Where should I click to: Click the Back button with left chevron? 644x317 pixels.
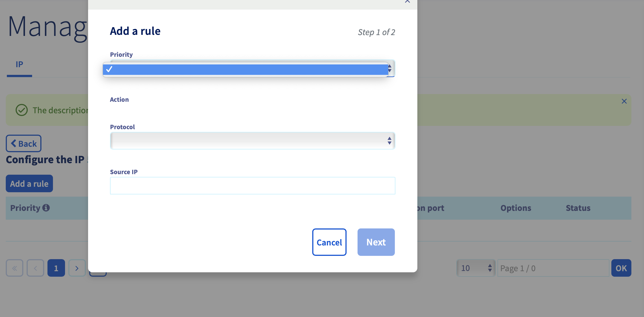24,143
